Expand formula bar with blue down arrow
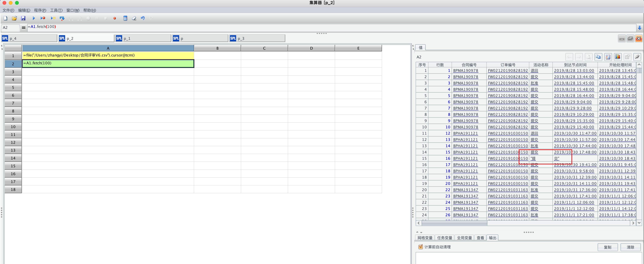 [639, 28]
